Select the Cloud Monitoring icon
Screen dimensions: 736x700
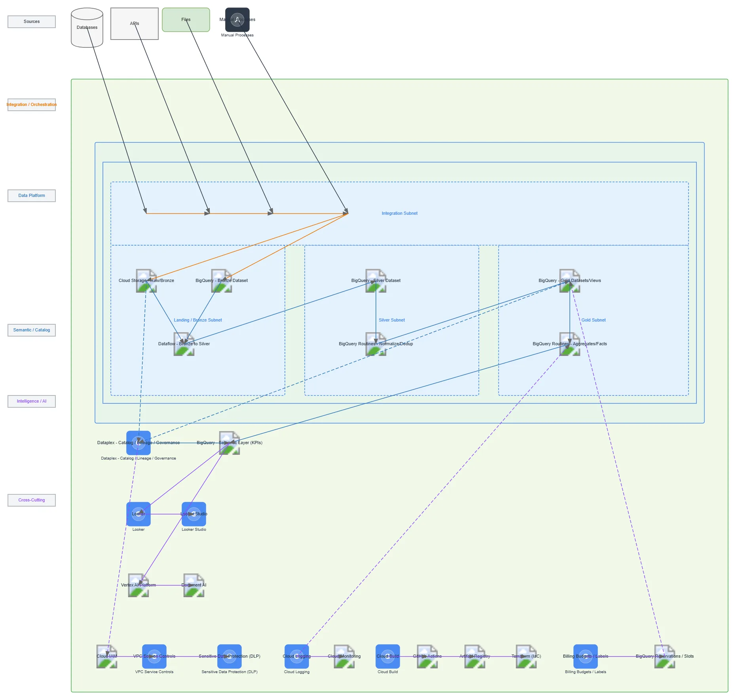click(344, 656)
